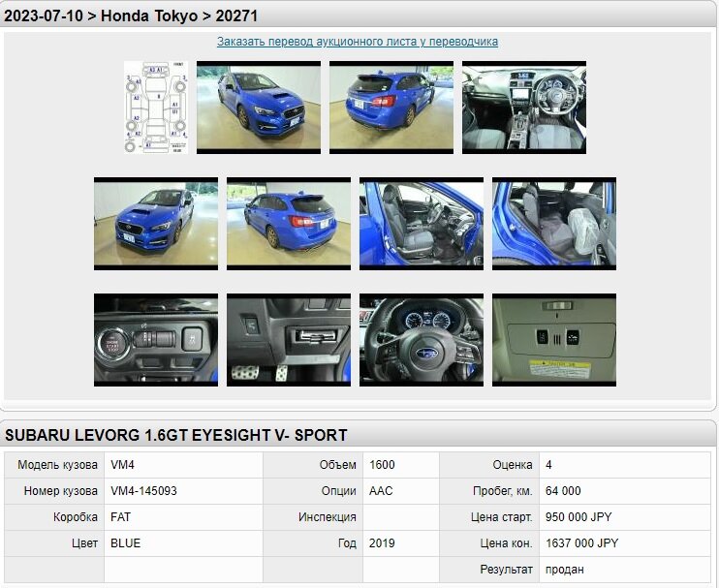Click the Цена кон. label
Viewport: 719px width, 588px height.
point(506,543)
